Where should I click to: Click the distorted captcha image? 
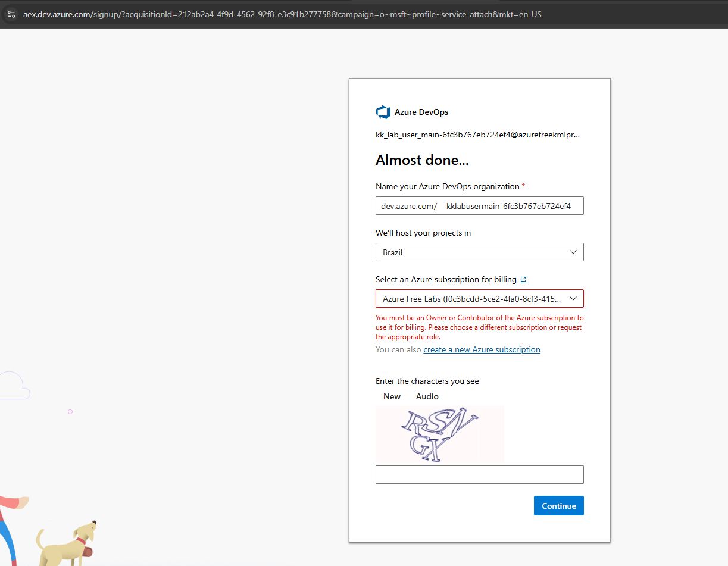tap(440, 434)
